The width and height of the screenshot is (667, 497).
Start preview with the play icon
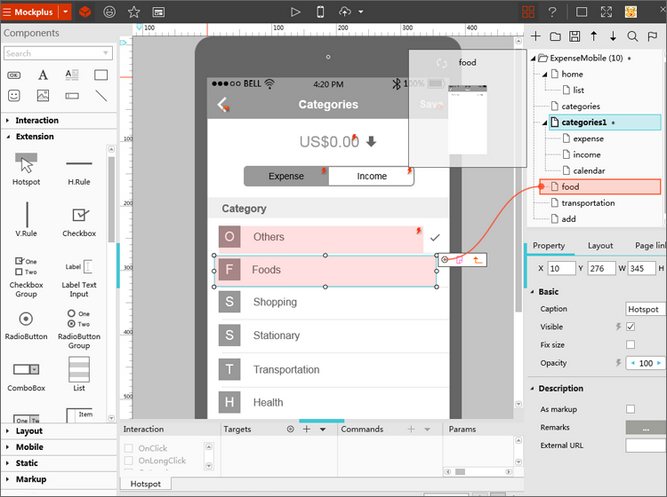pyautogui.click(x=295, y=12)
